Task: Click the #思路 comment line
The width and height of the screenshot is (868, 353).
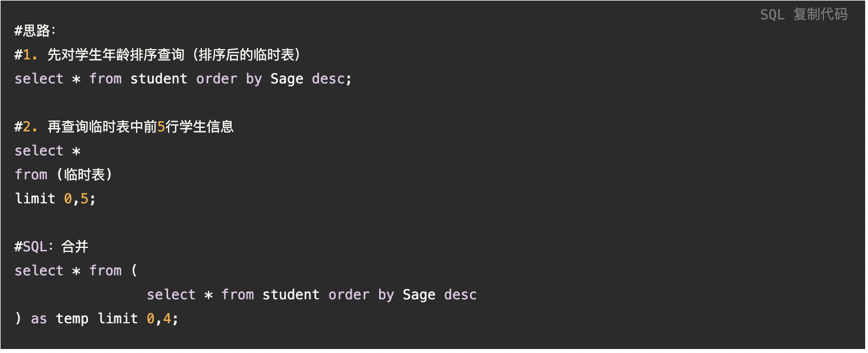Action: pyautogui.click(x=34, y=31)
